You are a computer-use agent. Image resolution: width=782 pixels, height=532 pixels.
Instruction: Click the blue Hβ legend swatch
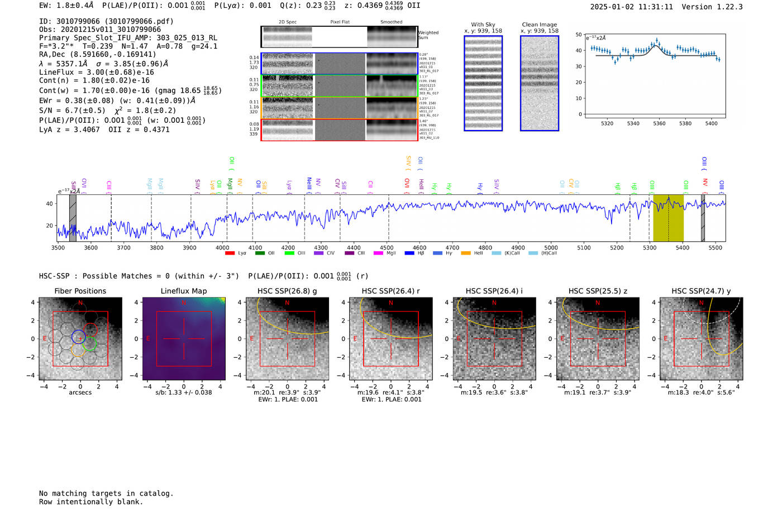pyautogui.click(x=409, y=253)
